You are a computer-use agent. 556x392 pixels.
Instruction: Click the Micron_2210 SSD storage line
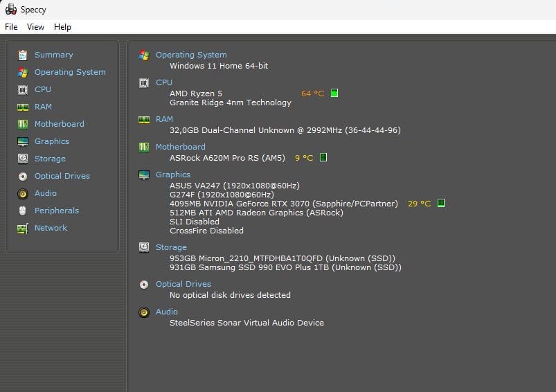(x=283, y=258)
